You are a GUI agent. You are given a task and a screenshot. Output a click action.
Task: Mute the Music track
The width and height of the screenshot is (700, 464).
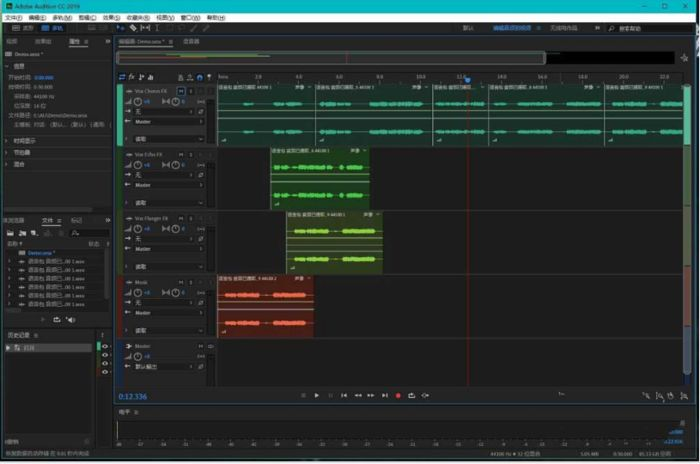click(x=181, y=282)
